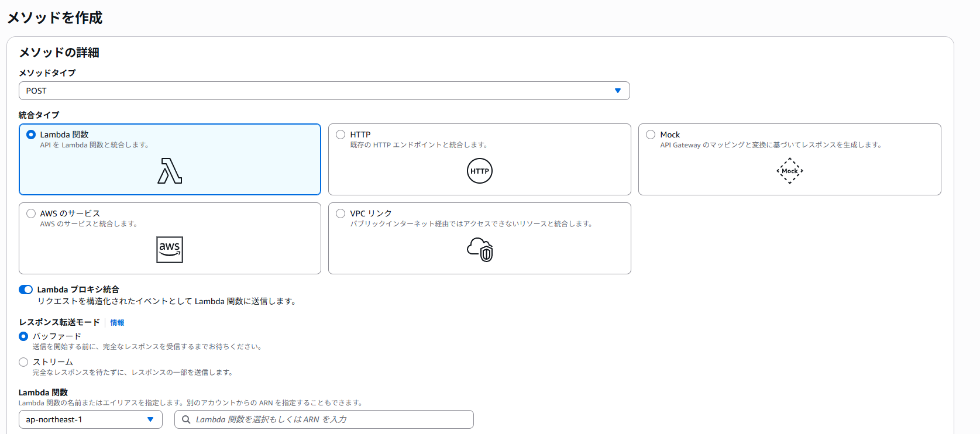
Task: Select the Mock integration type radio
Action: click(x=651, y=135)
